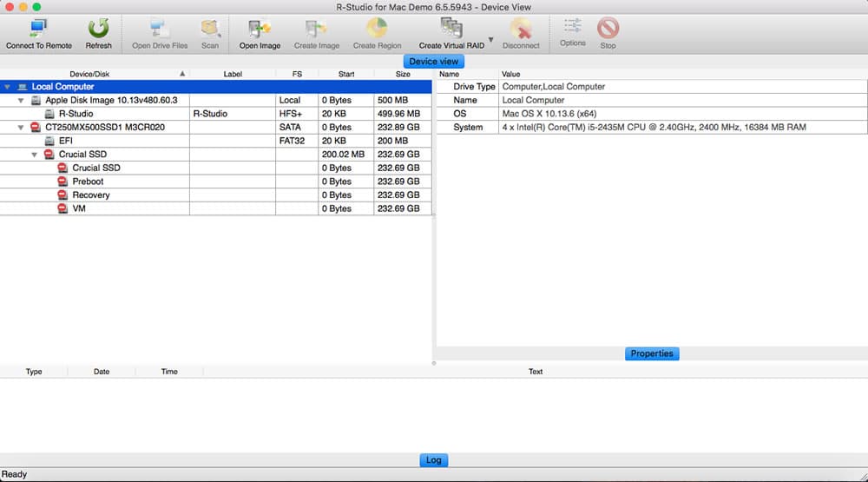Select the Properties tab
Image resolution: width=868 pixels, height=482 pixels.
pos(652,353)
